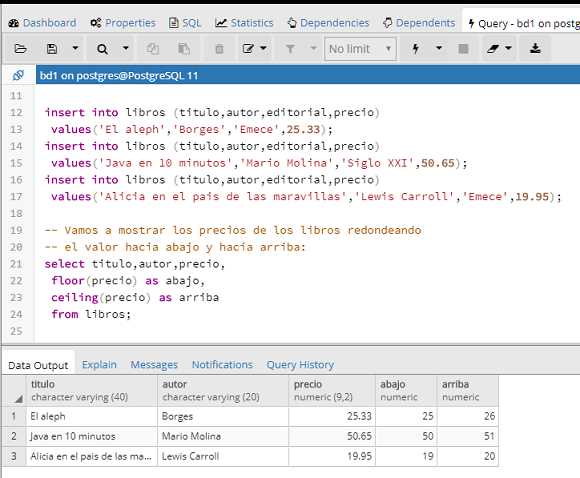
Task: Open the Explain tab
Action: click(99, 365)
